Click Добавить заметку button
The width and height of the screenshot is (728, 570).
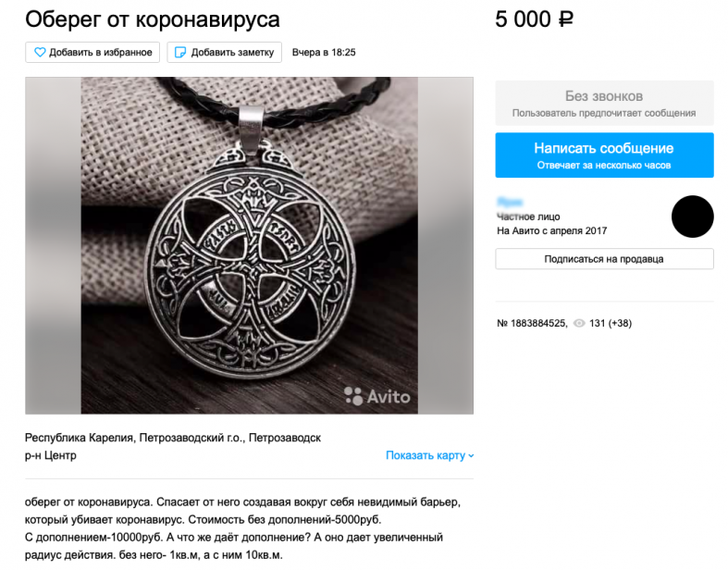224,53
